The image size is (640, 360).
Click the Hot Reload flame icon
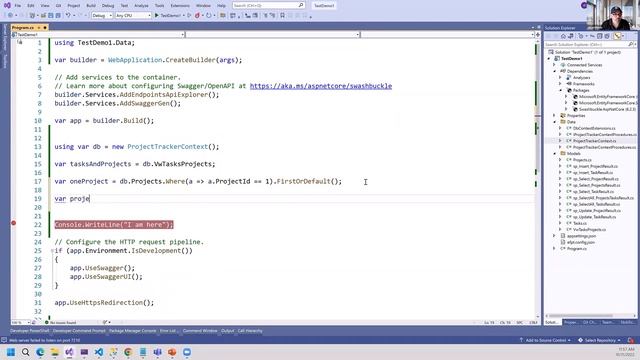pos(198,15)
